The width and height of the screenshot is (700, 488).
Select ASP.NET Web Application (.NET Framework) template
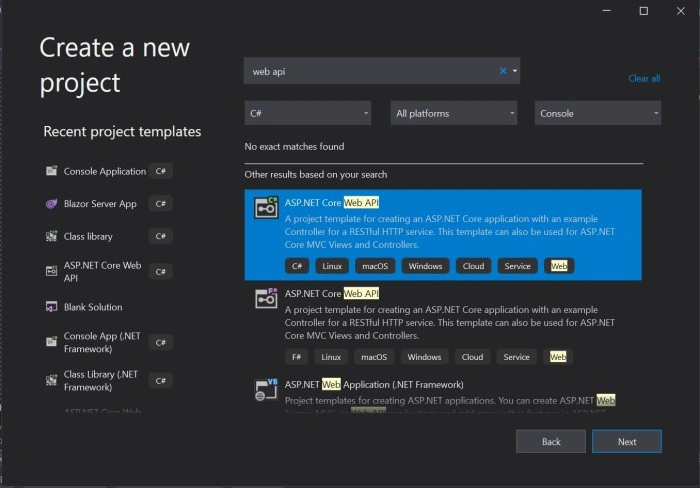click(x=443, y=393)
